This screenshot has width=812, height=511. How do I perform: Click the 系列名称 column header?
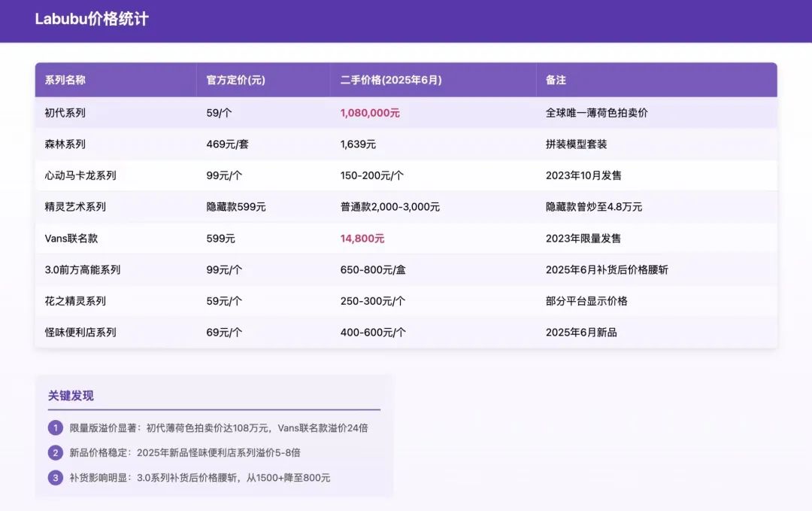tap(65, 80)
